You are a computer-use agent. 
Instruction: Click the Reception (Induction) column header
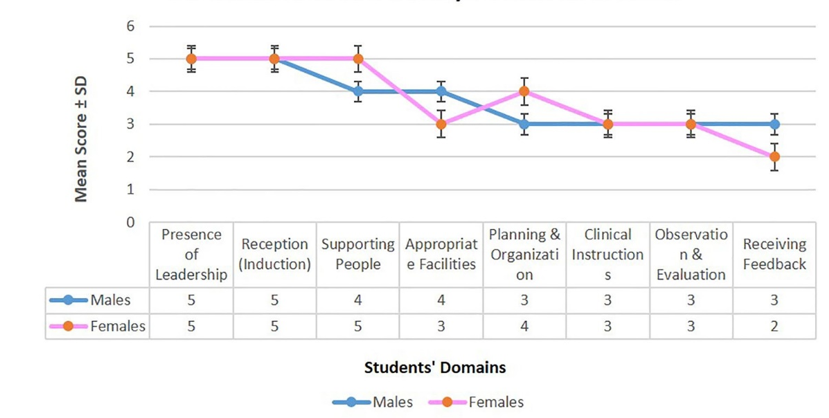(x=274, y=255)
